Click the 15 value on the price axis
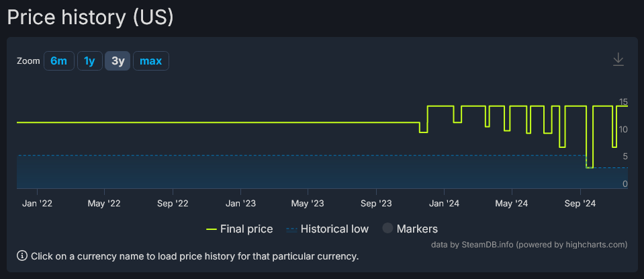 (623, 102)
